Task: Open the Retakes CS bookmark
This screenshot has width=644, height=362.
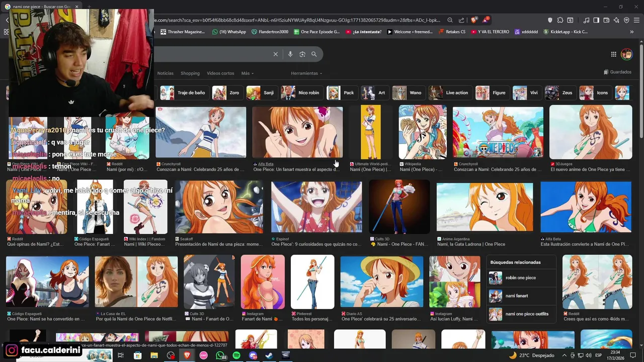Action: (452, 32)
